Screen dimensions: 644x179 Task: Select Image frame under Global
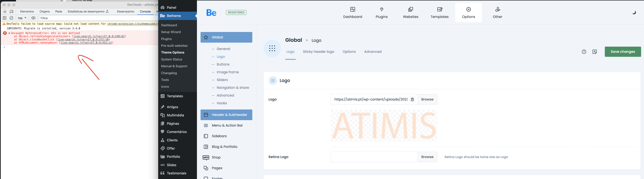point(228,72)
